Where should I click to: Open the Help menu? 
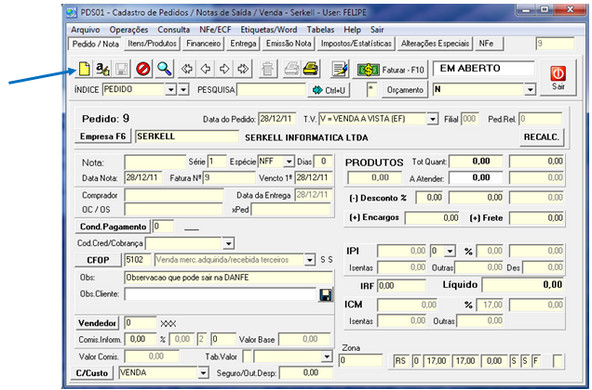click(352, 30)
